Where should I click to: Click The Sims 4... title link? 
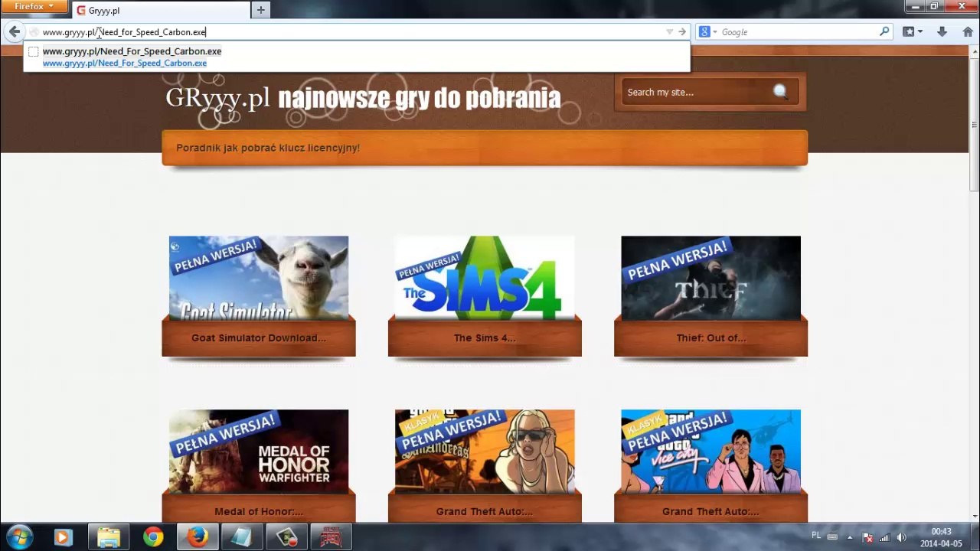(x=485, y=337)
